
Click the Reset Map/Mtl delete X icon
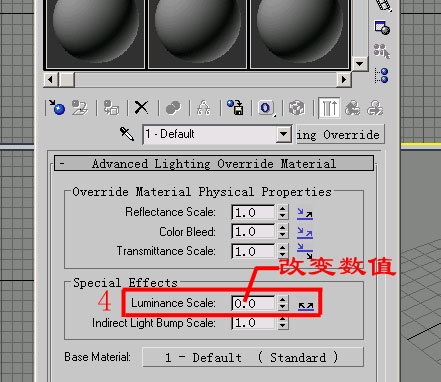141,108
